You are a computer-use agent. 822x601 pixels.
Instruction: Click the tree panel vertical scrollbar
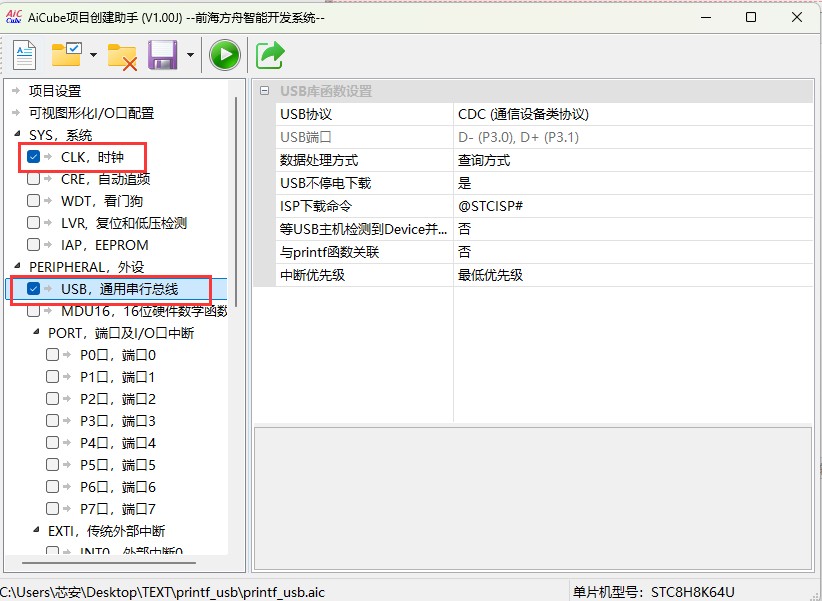tap(236, 202)
